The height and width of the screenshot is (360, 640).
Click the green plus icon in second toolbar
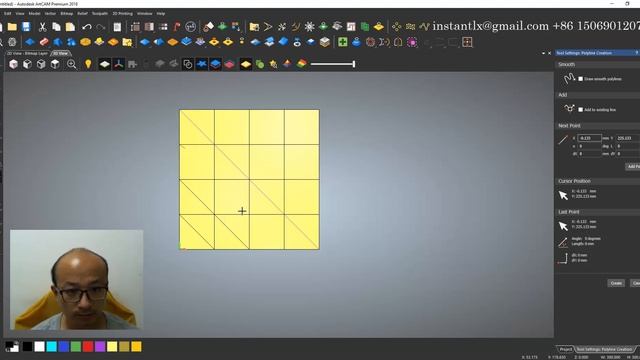coord(342,42)
